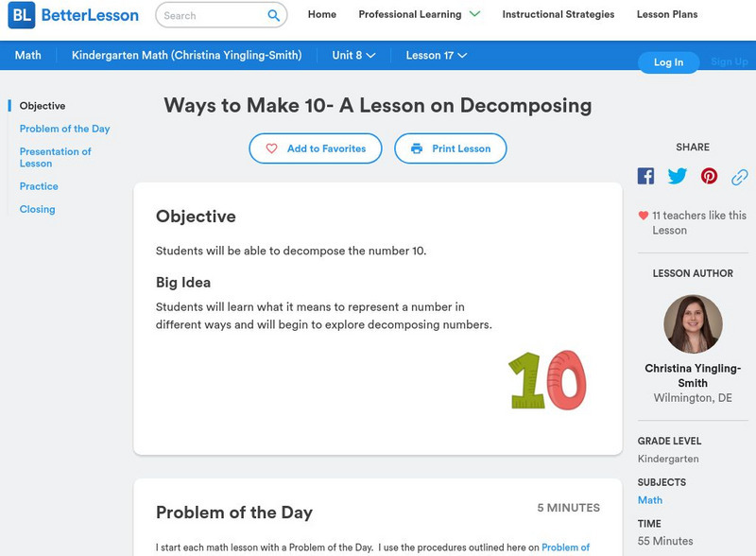Click the Sign Up link
Screen dimensions: 756x556
pyautogui.click(x=730, y=61)
